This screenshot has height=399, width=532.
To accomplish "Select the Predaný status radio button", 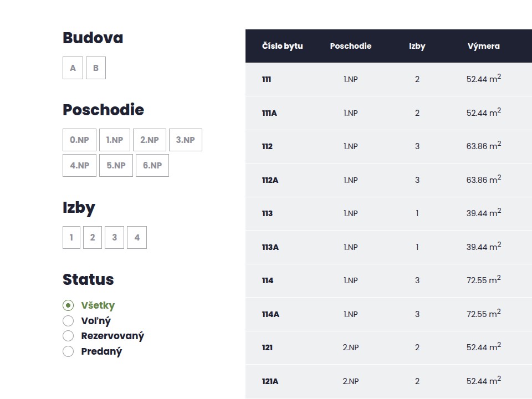I will coord(68,351).
